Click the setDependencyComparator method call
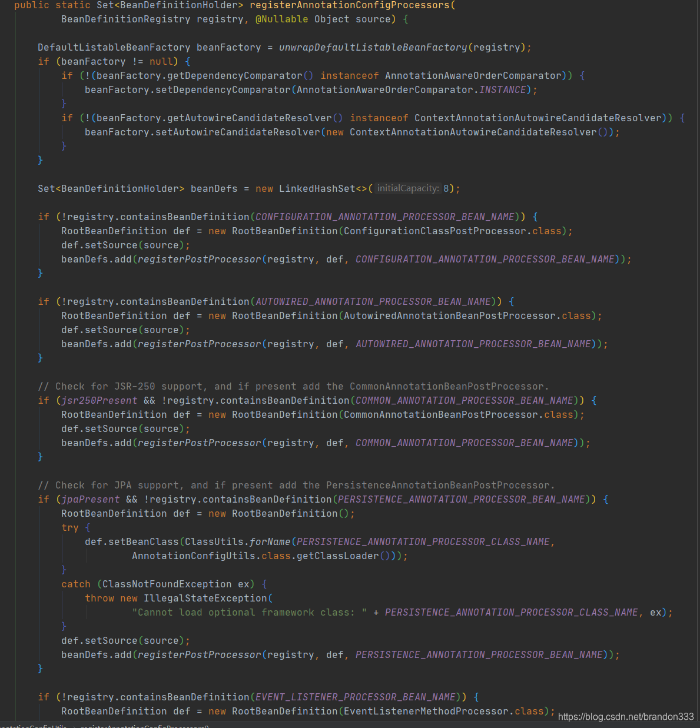 [x=223, y=90]
